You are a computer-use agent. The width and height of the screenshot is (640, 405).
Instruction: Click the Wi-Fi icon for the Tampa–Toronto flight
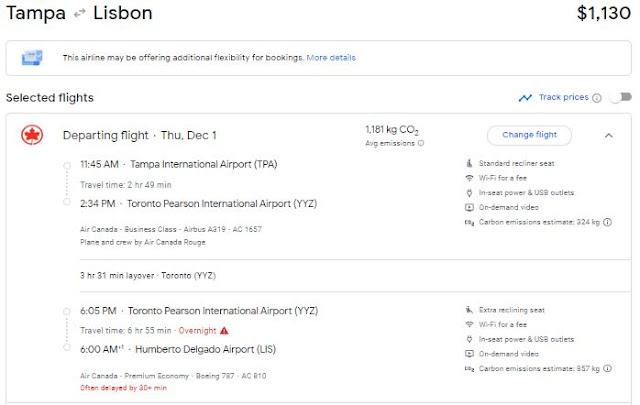coord(469,178)
